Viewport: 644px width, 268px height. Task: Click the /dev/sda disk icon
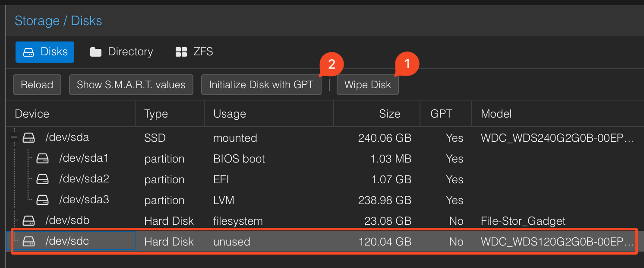tap(29, 138)
